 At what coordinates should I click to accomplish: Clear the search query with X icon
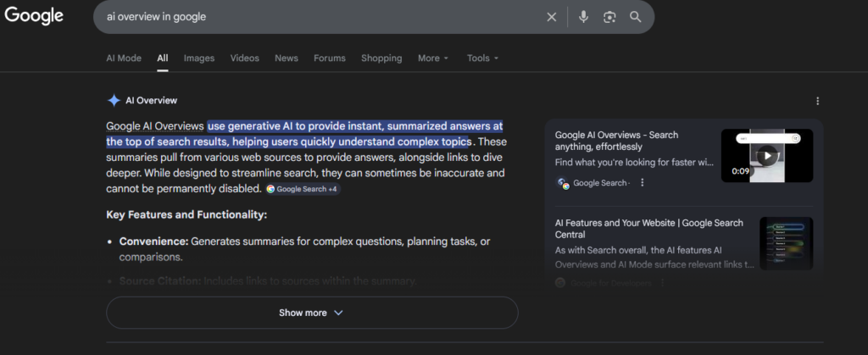[551, 17]
